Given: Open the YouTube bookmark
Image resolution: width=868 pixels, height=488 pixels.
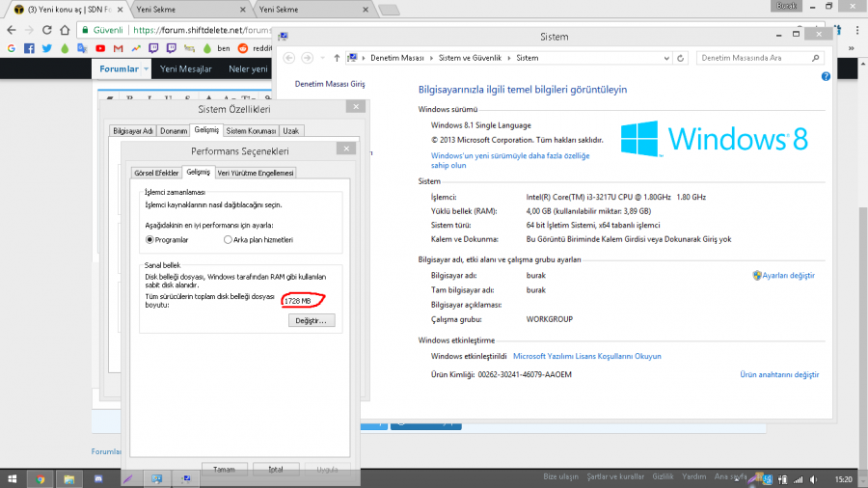Looking at the screenshot, I should pos(100,48).
